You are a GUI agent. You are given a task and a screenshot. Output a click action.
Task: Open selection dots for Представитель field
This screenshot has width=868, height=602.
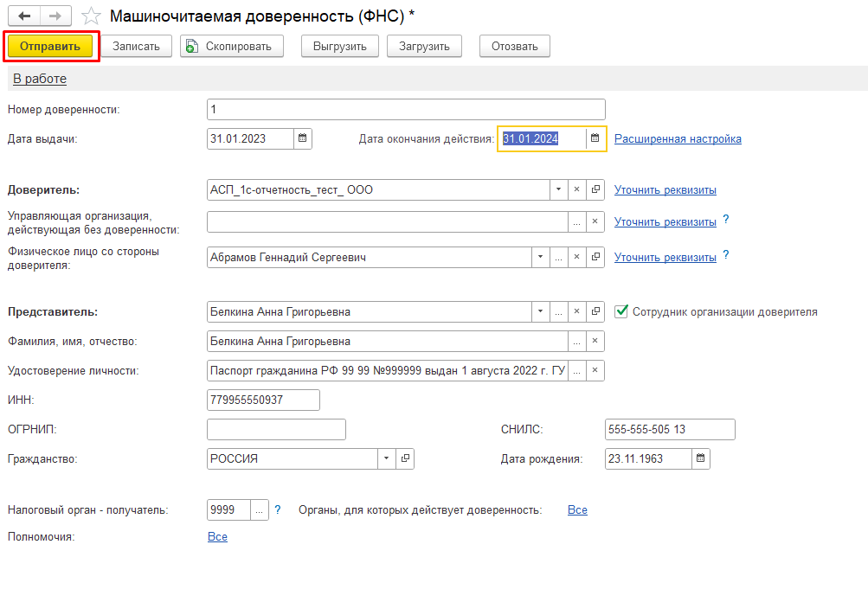click(558, 311)
